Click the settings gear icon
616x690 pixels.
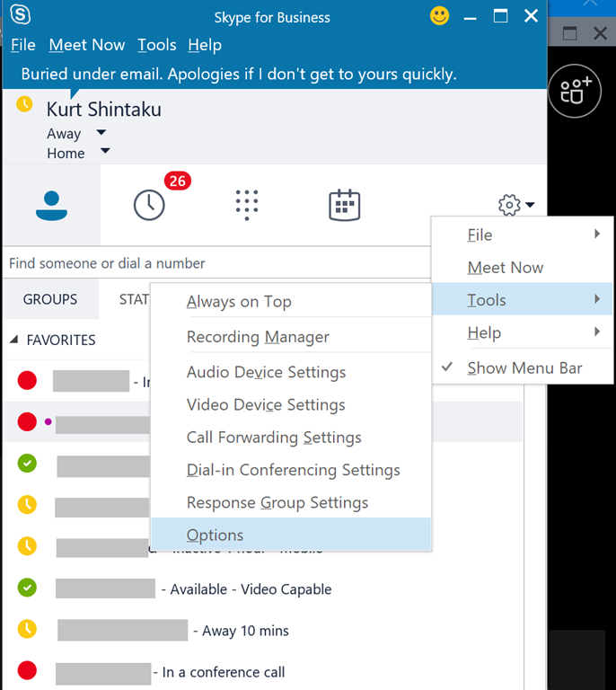(x=509, y=206)
